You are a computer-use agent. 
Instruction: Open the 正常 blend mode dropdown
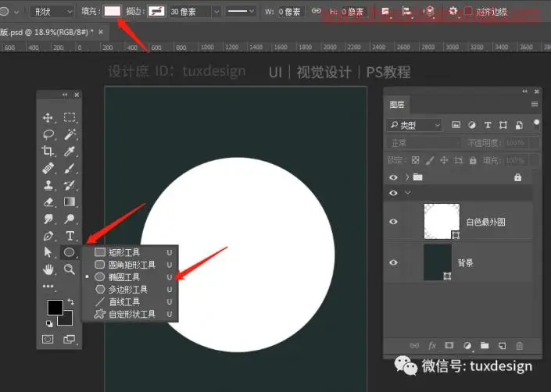click(424, 143)
